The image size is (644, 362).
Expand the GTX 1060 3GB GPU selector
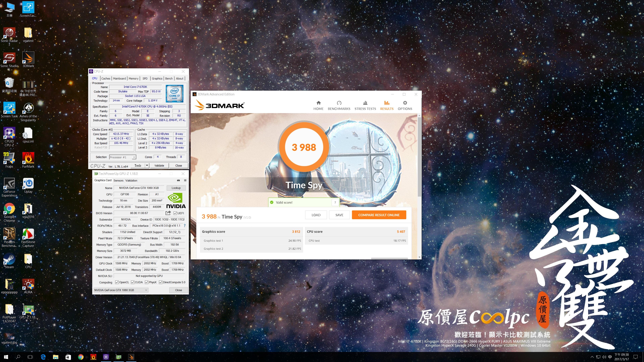tap(121, 290)
